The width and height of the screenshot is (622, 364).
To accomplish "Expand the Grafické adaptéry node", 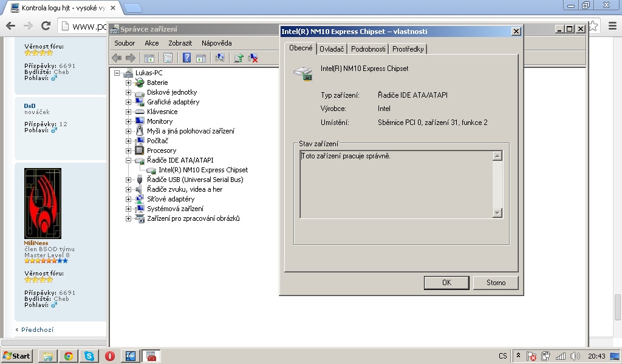I will (128, 102).
